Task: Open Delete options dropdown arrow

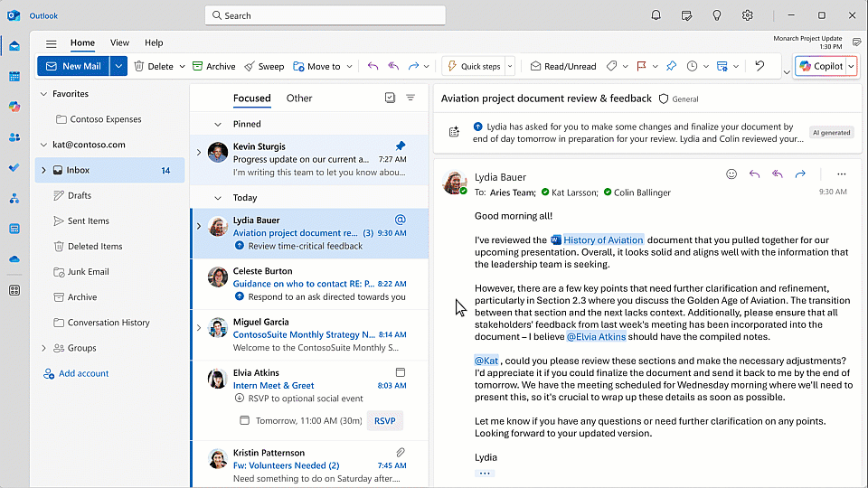Action: click(x=182, y=66)
